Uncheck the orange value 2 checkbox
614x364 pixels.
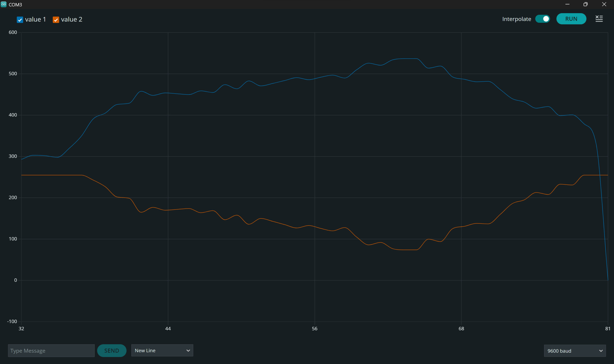pos(56,20)
